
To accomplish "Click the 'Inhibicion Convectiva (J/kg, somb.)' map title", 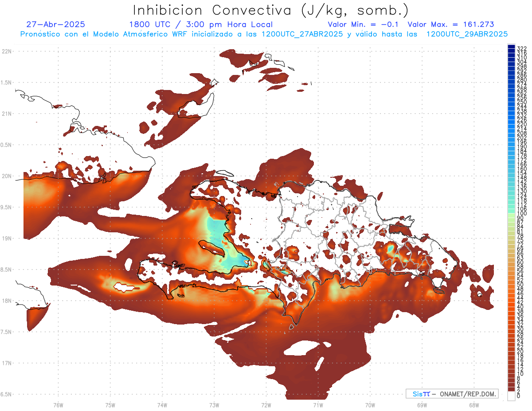I will point(270,10).
